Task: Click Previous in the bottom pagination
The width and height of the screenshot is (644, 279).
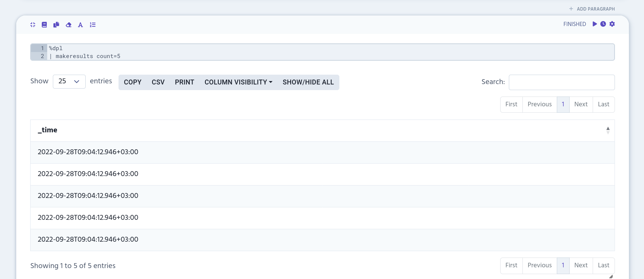Action: (x=540, y=265)
